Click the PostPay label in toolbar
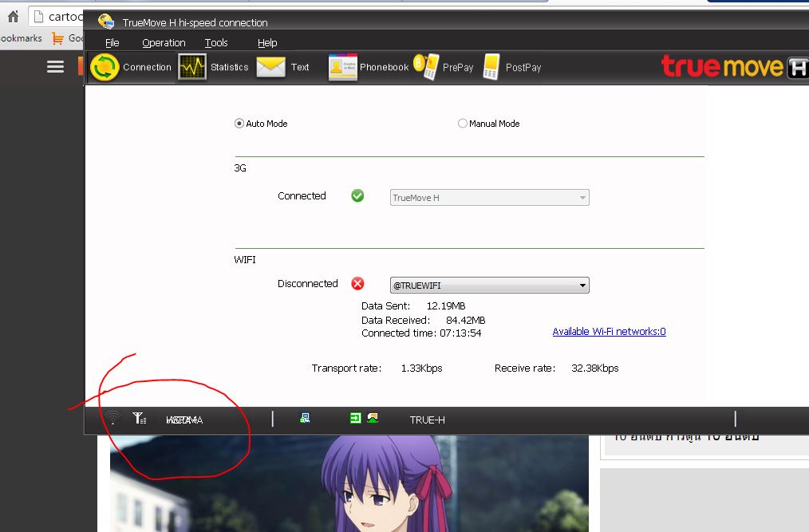 (x=523, y=68)
